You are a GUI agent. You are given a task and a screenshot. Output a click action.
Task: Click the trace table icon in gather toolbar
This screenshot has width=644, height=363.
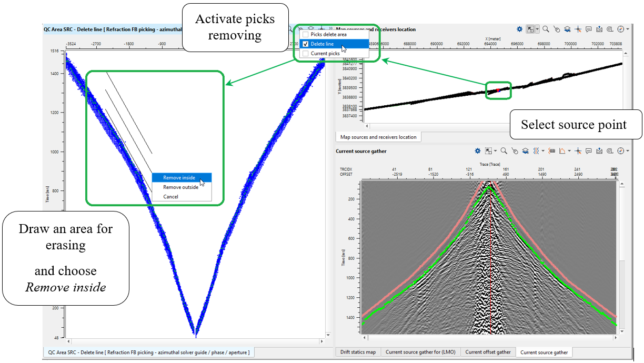(552, 151)
